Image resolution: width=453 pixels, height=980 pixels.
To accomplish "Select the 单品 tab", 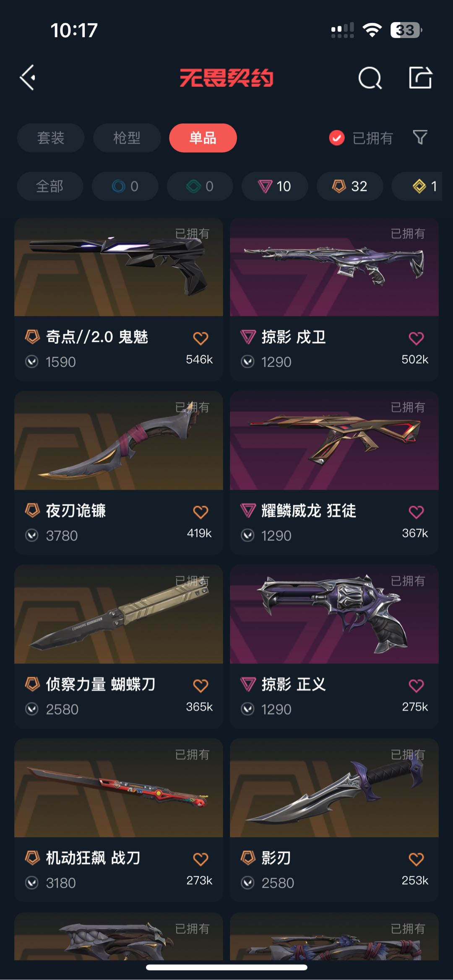I will coord(203,138).
